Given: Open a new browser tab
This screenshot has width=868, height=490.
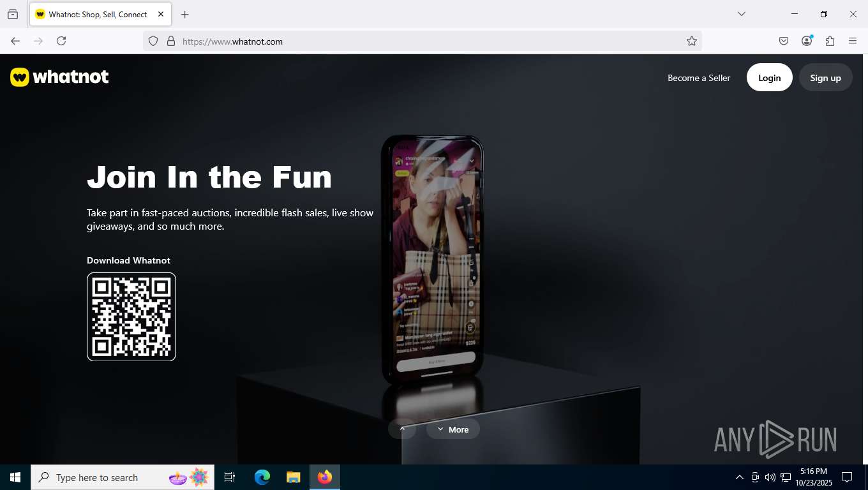Looking at the screenshot, I should (x=184, y=14).
